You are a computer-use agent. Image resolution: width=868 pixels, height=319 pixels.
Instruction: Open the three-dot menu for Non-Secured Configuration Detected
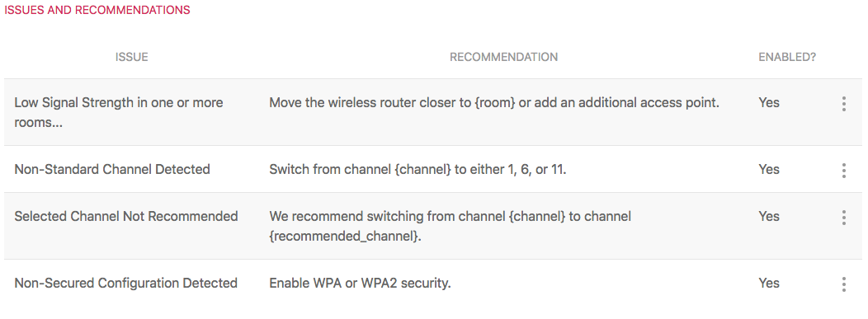(x=843, y=284)
